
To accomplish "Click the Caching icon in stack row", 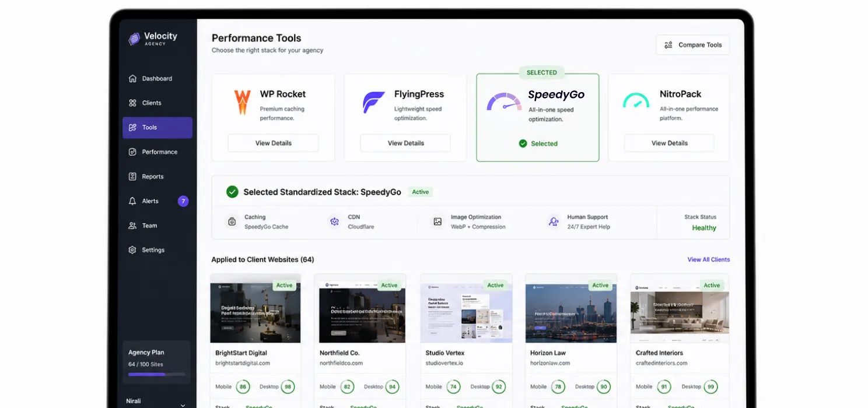I will click(x=232, y=221).
